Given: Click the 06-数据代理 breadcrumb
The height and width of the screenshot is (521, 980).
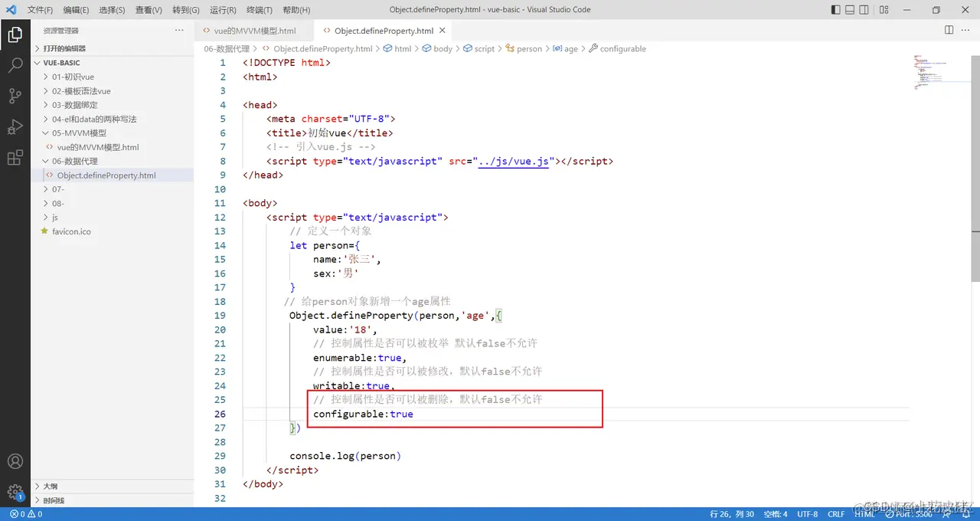Looking at the screenshot, I should click(227, 48).
